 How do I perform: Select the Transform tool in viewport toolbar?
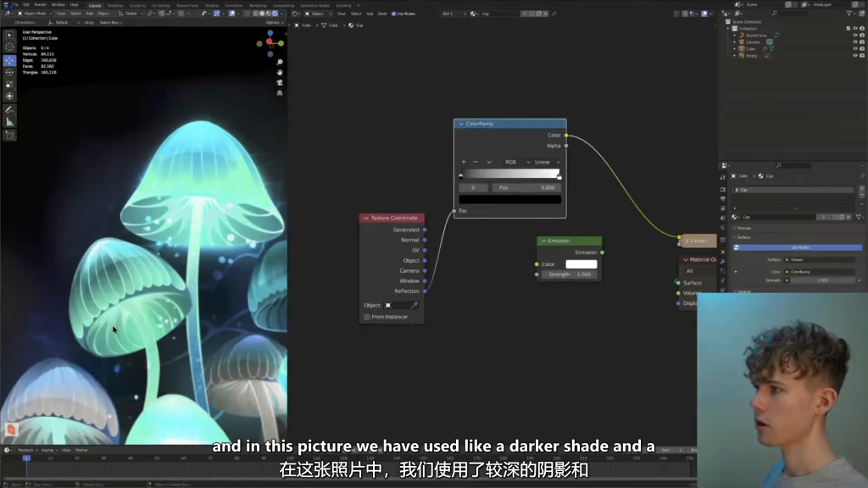[x=9, y=97]
